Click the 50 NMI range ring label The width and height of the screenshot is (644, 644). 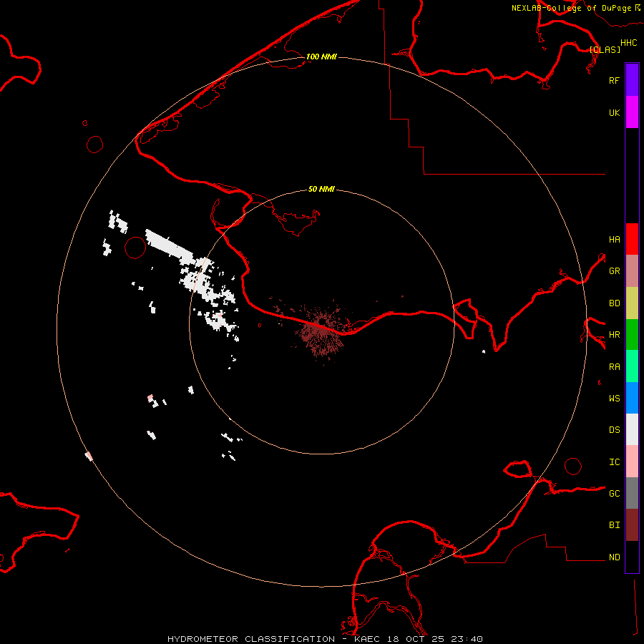point(321,189)
